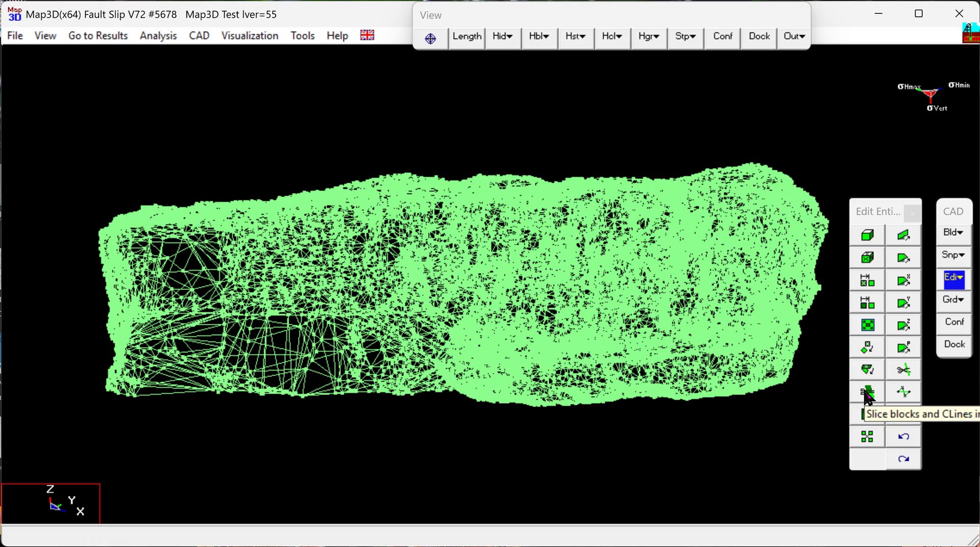Open the Analysis menu
The width and height of the screenshot is (980, 547).
[x=158, y=36]
